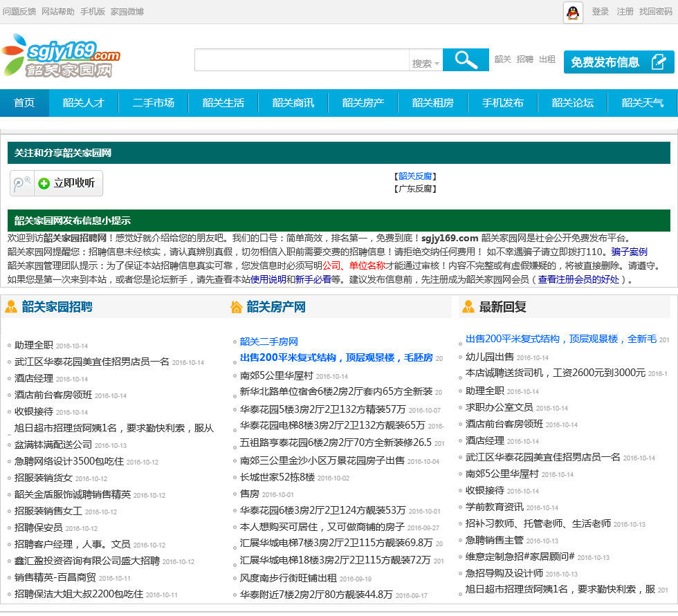
Task: Focus the search keyword input box
Action: coord(302,59)
